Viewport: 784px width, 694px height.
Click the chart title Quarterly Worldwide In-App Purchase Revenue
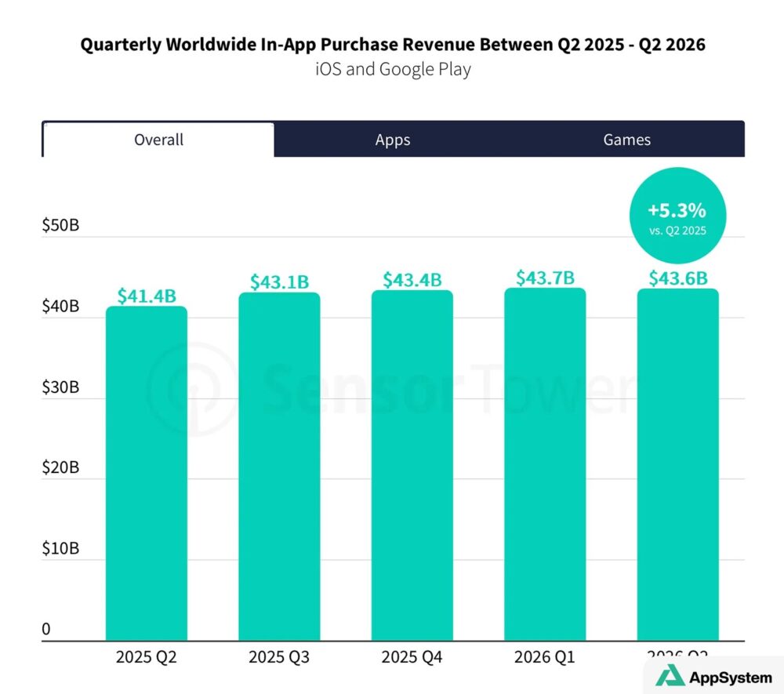point(393,45)
